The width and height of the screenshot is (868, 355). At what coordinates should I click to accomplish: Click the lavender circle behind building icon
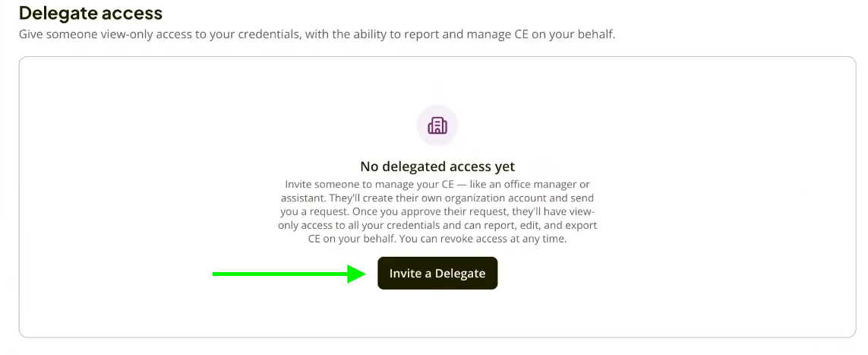[x=437, y=125]
